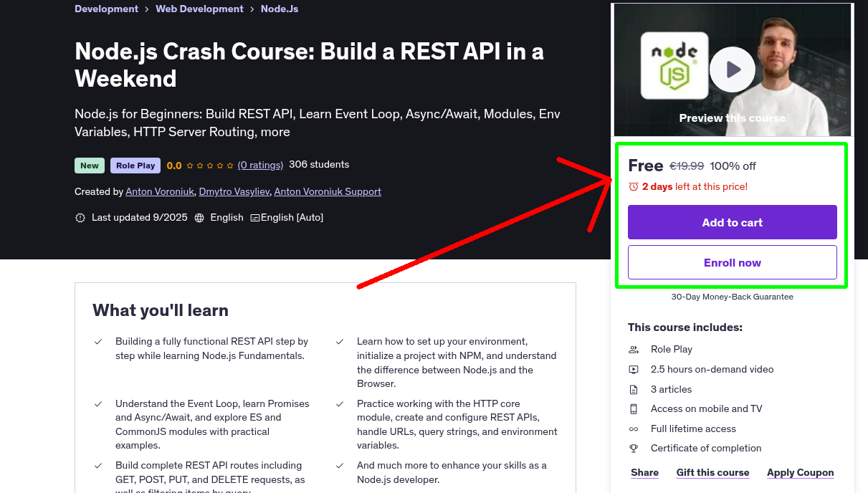Click the mobile and TV access icon

tap(634, 409)
